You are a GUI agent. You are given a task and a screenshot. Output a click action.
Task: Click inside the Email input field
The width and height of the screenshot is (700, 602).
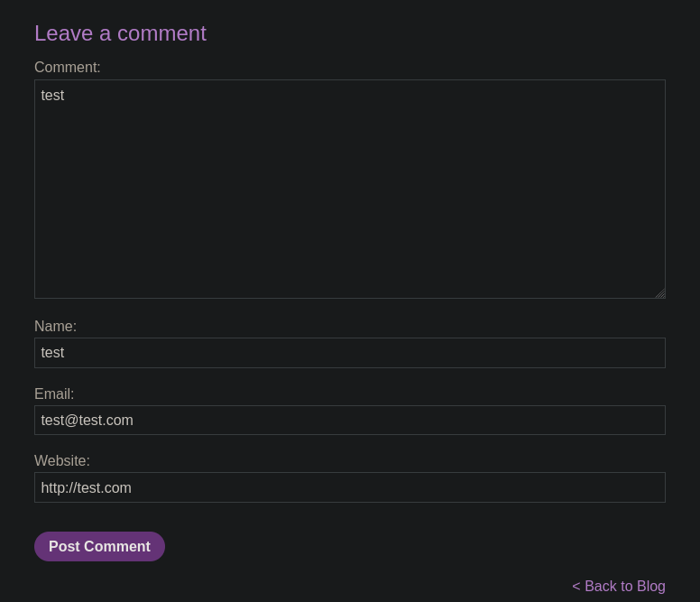point(350,420)
